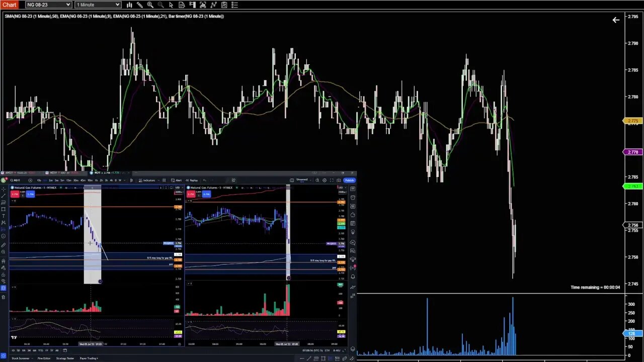Click the green 2.763 price marker
The image size is (644, 362).
[632, 186]
